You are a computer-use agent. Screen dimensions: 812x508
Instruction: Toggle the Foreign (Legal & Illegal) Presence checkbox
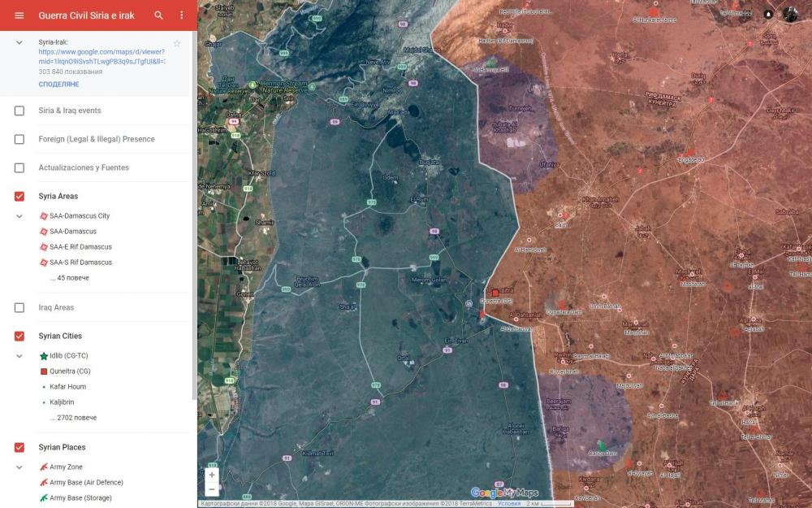[19, 139]
